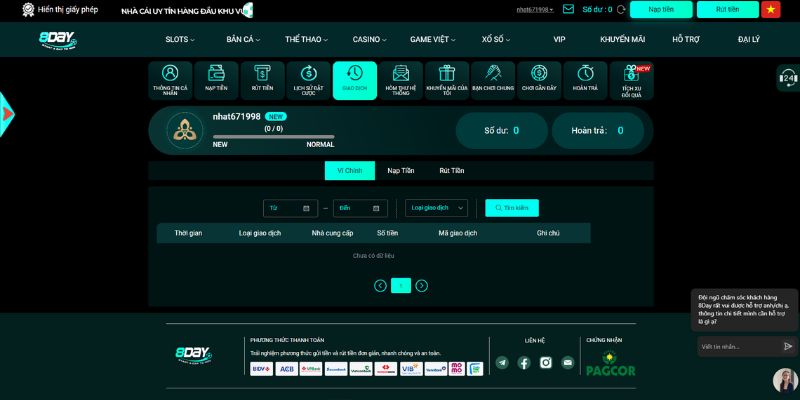Go to previous page arrow
This screenshot has height=400, width=800.
pos(380,286)
